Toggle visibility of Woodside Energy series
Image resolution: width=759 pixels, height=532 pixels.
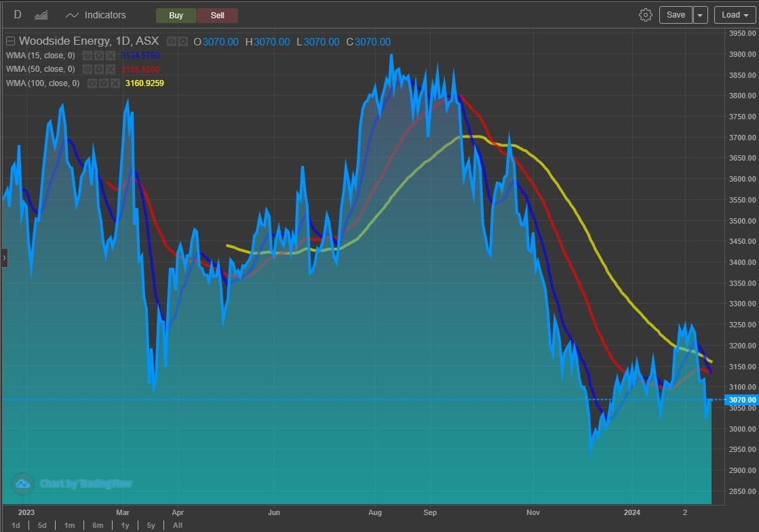(x=172, y=41)
